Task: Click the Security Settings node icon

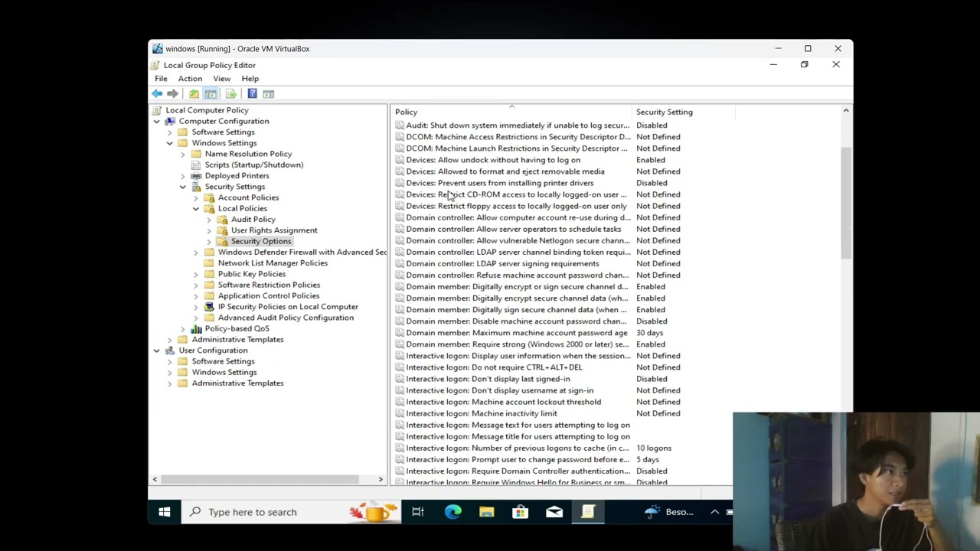Action: click(x=196, y=187)
